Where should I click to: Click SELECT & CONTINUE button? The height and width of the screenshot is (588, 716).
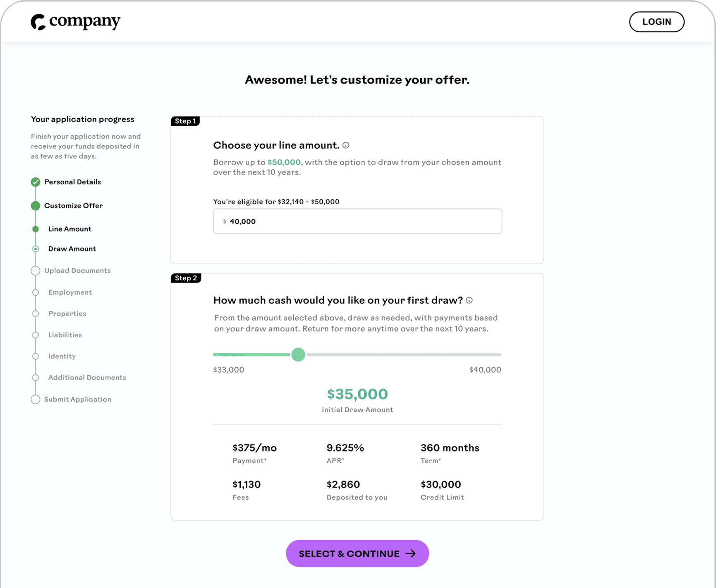click(357, 553)
